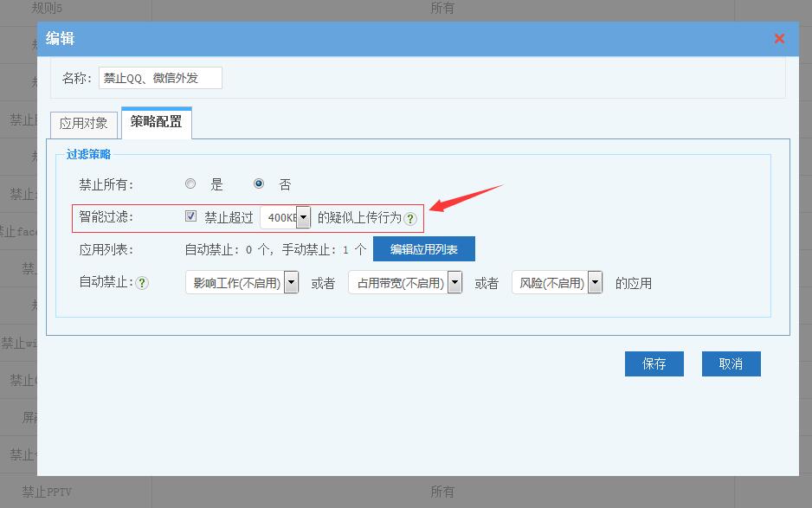Click the help icon next to 自动禁止
The width and height of the screenshot is (812, 508).
tap(142, 283)
